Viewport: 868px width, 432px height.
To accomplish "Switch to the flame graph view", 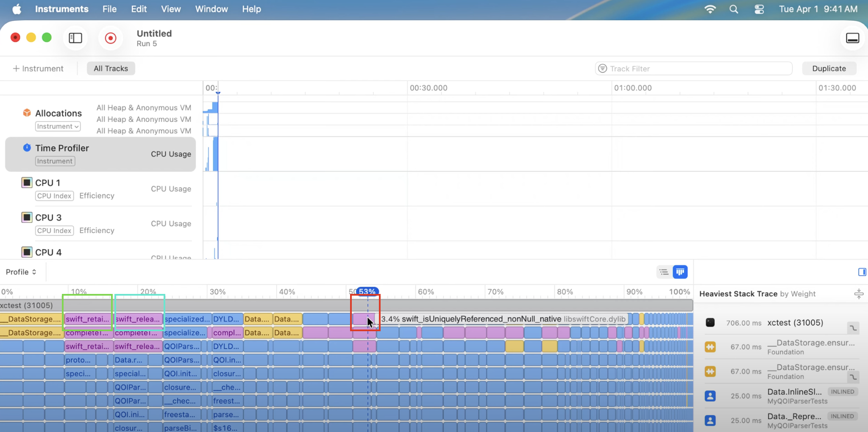I will (680, 272).
